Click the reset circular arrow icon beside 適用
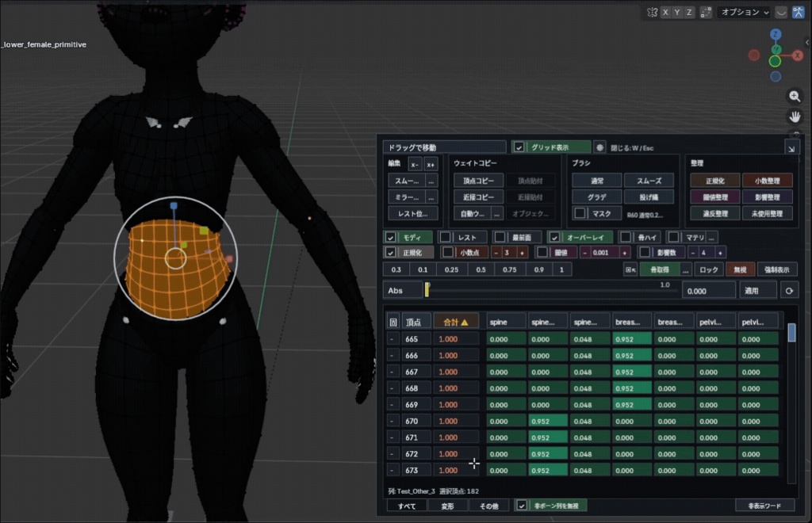This screenshot has height=523, width=812. pos(789,291)
